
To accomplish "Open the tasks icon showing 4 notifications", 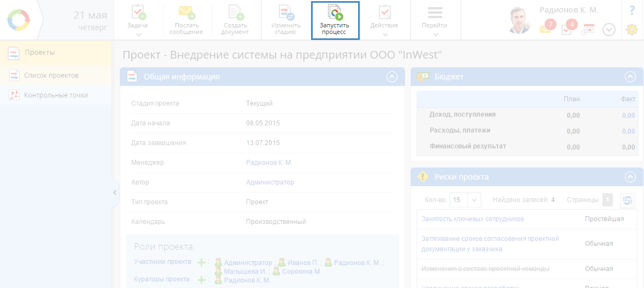I will point(567,29).
